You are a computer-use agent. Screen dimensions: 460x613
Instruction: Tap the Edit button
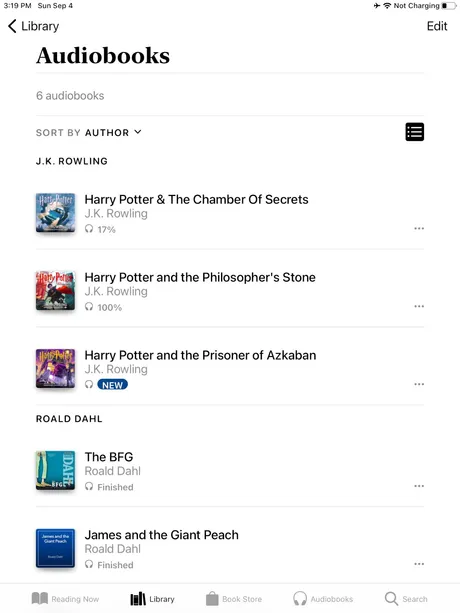click(x=437, y=26)
